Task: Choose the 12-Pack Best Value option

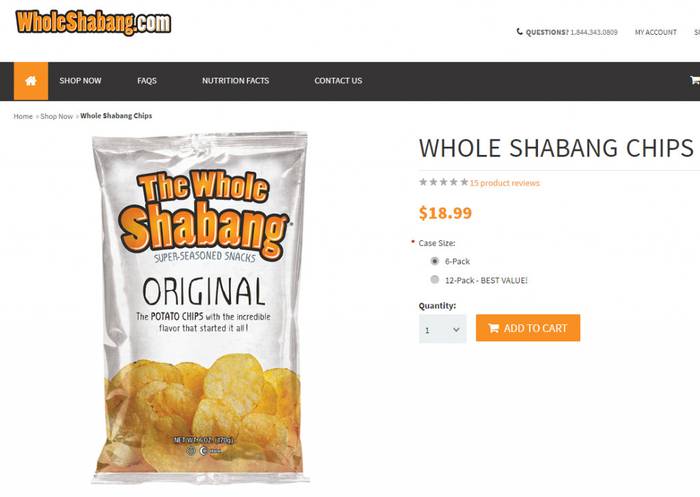Action: coord(434,280)
